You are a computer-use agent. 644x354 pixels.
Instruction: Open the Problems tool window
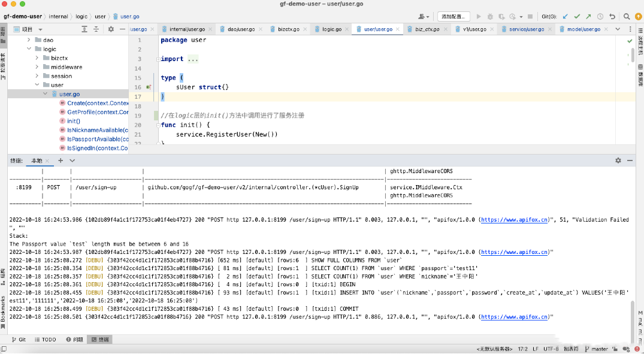pos(74,340)
